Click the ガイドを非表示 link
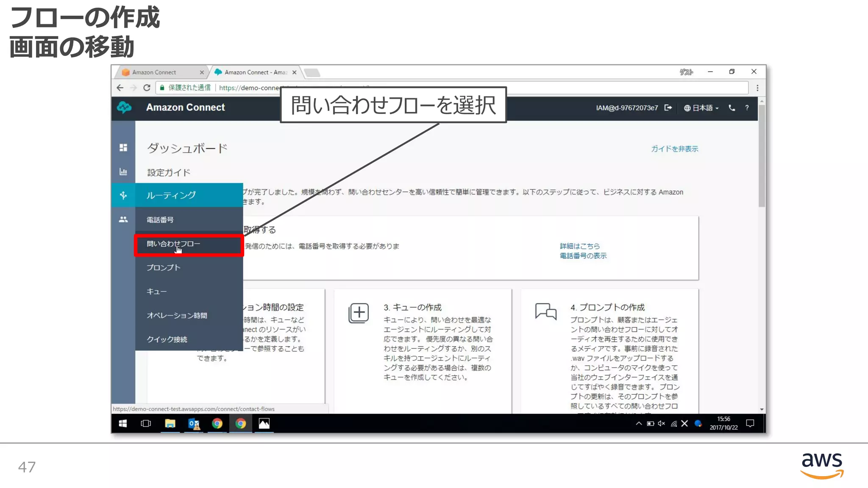The height and width of the screenshot is (488, 868). pyautogui.click(x=674, y=149)
